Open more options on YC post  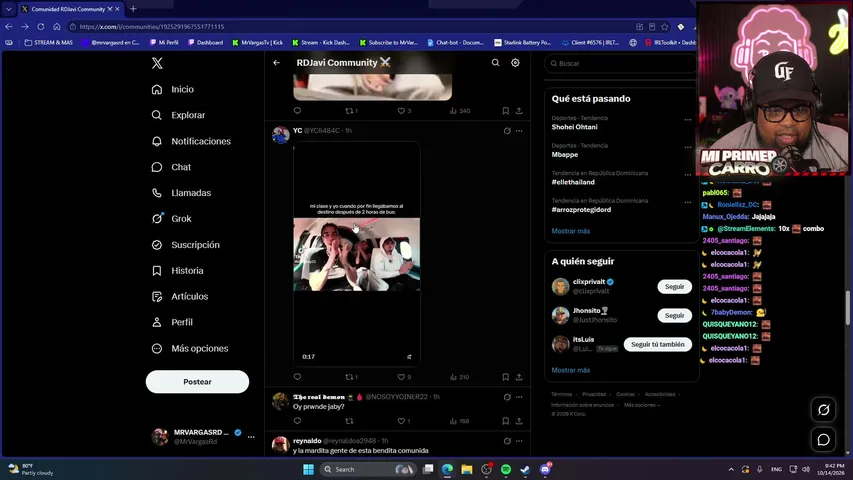click(x=519, y=131)
